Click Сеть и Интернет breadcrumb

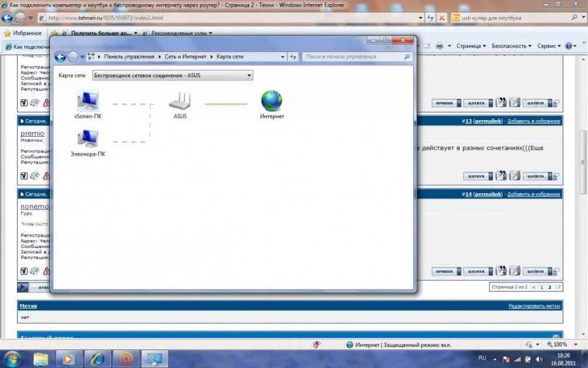[x=185, y=57]
